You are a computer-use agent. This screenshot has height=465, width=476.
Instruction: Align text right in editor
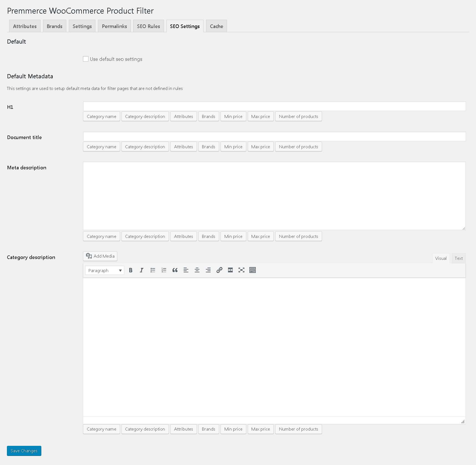[208, 270]
